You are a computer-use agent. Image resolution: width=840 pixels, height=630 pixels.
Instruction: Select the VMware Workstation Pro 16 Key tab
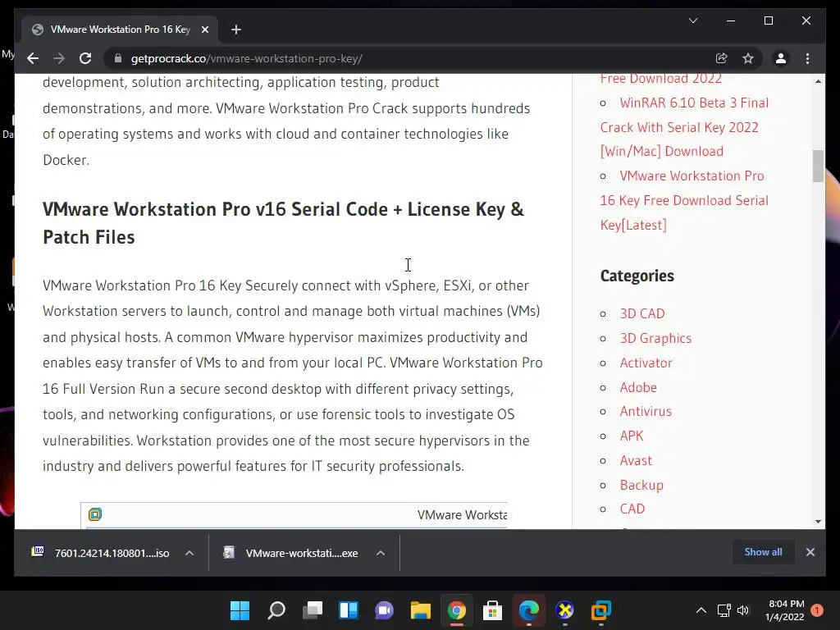120,30
